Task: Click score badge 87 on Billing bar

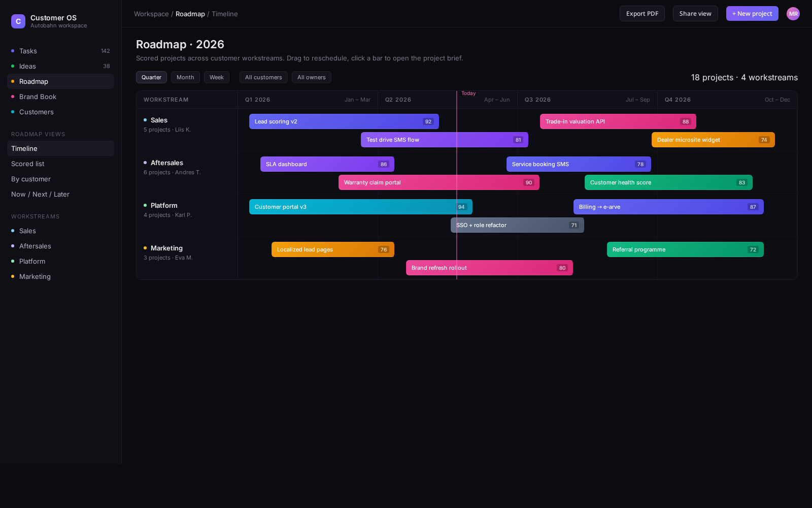Action: coord(753,207)
